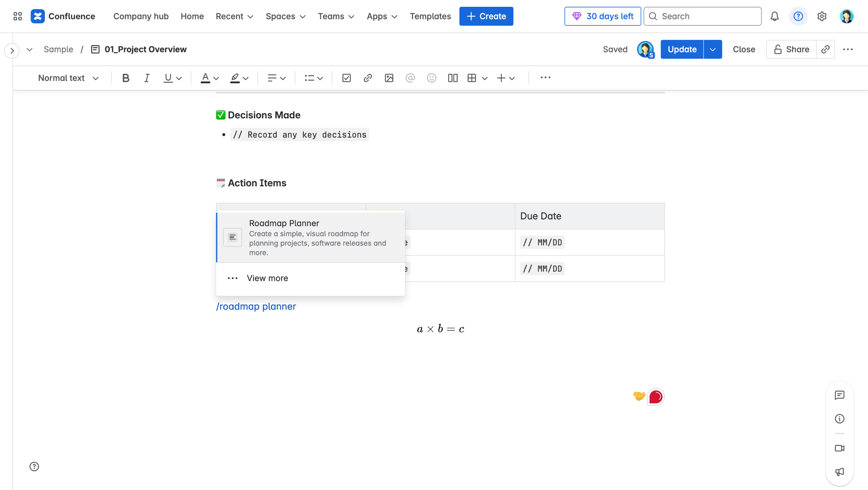Toggle bold formatting
The image size is (868, 490).
point(125,78)
